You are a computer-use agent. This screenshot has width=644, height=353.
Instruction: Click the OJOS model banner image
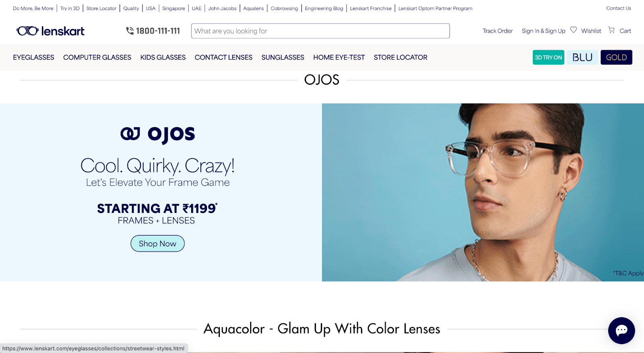tap(483, 192)
